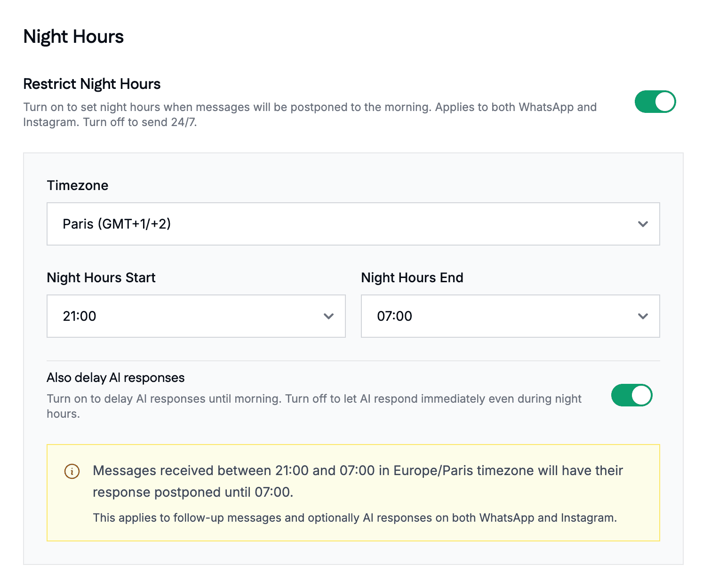Click the Timezone field label
Viewport: 703px width, 588px height.
click(x=78, y=185)
